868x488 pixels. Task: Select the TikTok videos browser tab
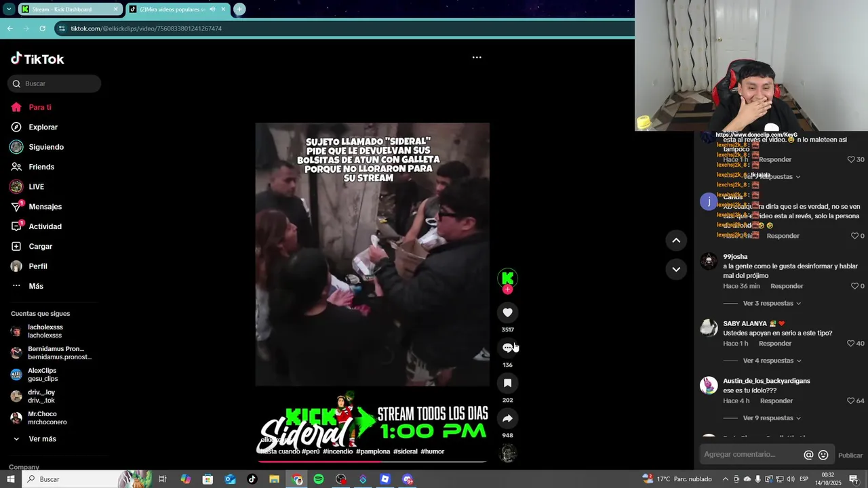tap(172, 9)
